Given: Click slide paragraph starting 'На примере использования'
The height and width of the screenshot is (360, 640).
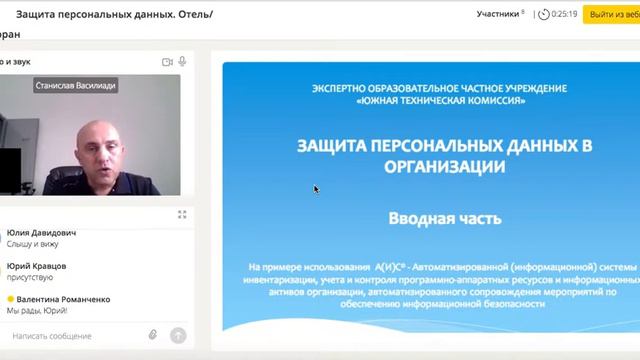Looking at the screenshot, I should pos(442,285).
